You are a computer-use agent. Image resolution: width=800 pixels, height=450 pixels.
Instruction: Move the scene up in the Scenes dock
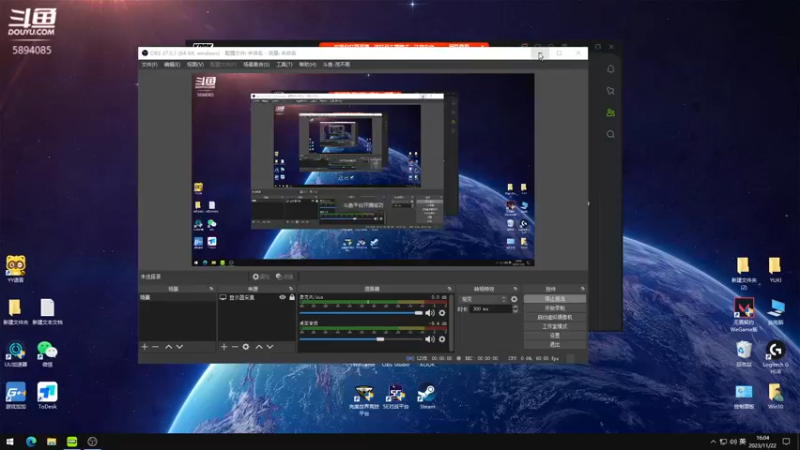(x=168, y=346)
